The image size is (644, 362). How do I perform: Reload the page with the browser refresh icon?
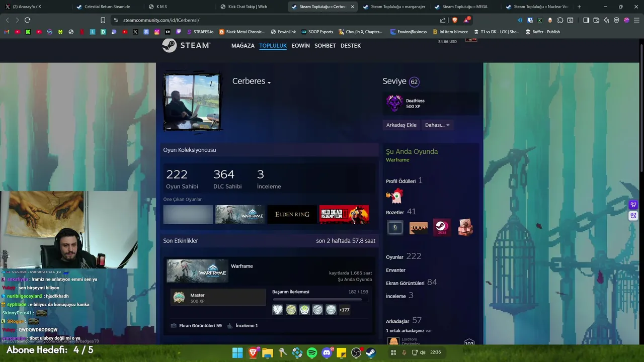(x=27, y=20)
